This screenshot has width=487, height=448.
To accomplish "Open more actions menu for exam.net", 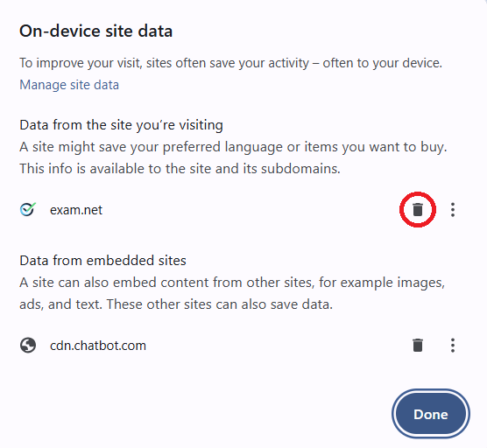I will pos(453,210).
